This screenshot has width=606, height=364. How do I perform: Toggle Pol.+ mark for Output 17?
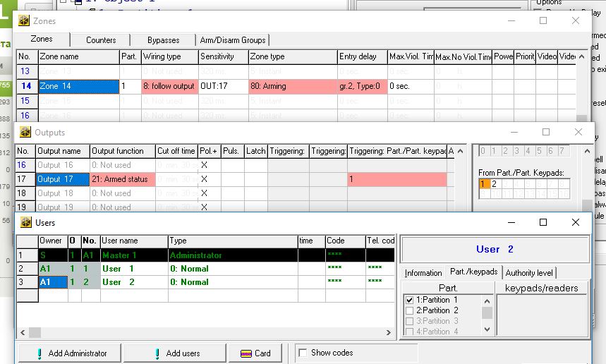(205, 179)
